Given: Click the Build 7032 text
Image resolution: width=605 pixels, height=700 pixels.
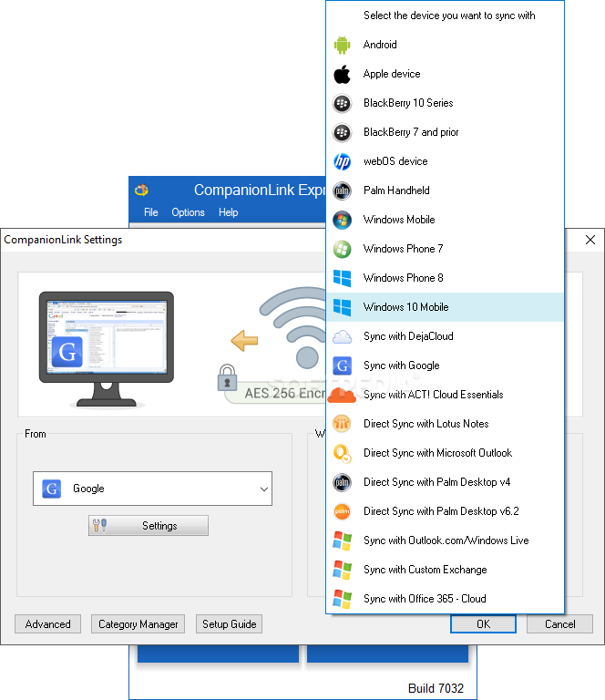Looking at the screenshot, I should pos(436,688).
